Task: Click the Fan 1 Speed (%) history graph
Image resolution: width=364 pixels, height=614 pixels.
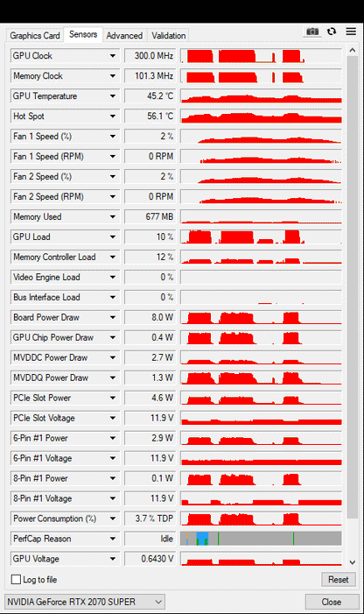Action: pos(261,137)
